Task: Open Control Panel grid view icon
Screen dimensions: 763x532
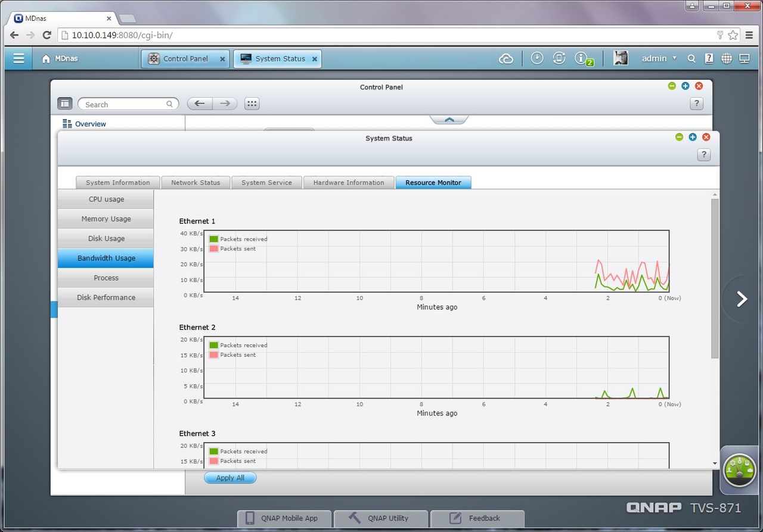Action: coord(252,104)
